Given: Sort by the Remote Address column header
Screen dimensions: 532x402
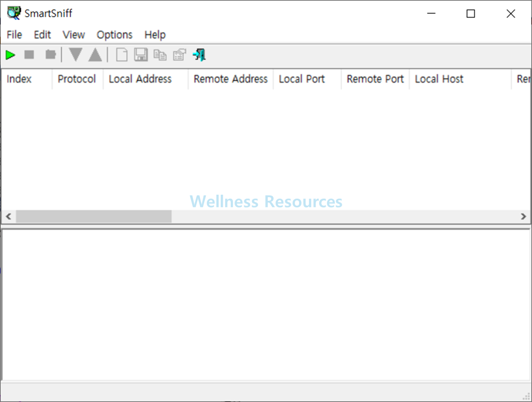Looking at the screenshot, I should point(231,79).
